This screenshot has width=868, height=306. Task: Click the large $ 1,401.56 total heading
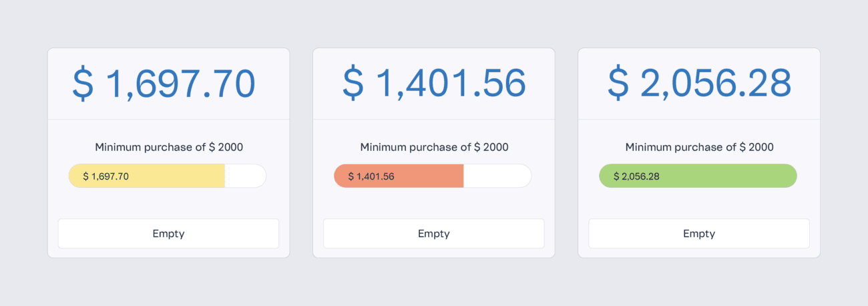434,84
